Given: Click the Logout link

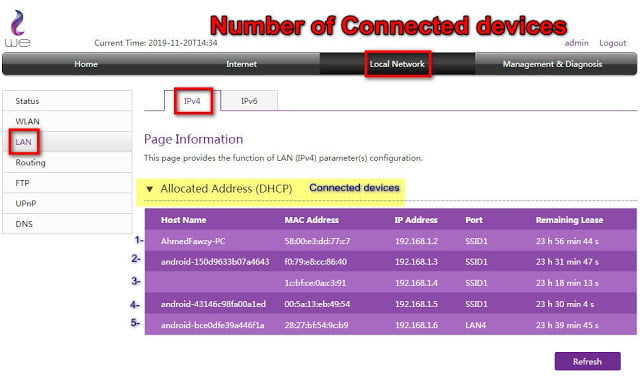Looking at the screenshot, I should (x=612, y=43).
